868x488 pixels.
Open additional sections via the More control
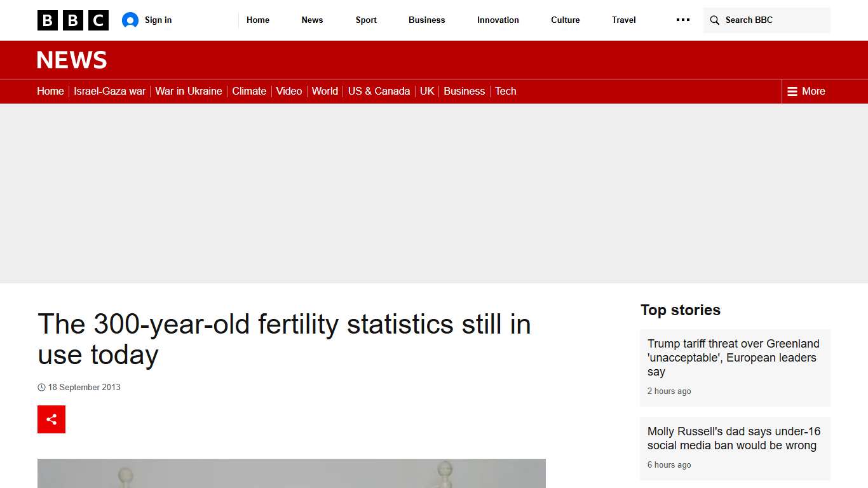point(806,91)
